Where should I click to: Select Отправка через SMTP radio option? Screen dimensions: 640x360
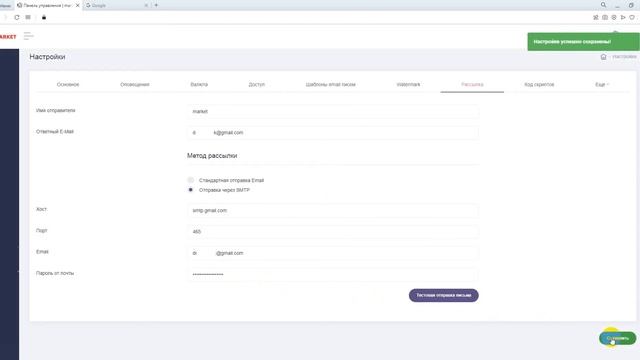(x=191, y=190)
